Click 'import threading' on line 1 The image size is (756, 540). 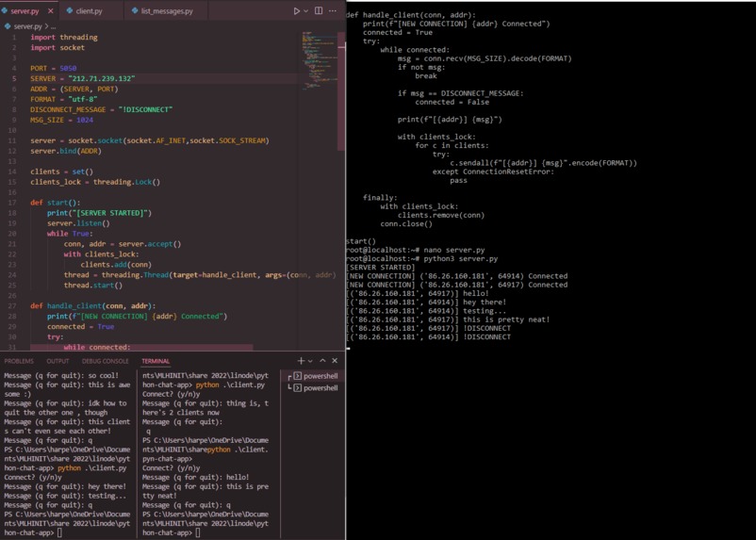[x=64, y=37]
